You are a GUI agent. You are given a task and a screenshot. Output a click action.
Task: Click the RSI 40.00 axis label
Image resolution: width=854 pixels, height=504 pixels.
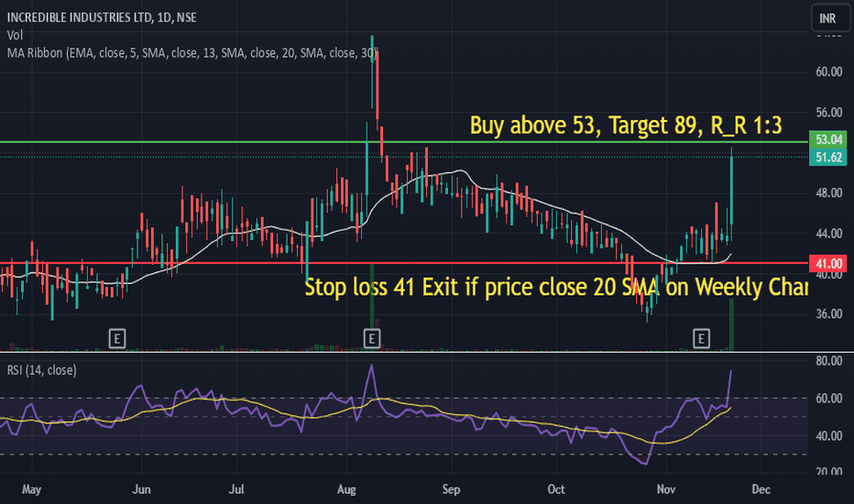829,436
